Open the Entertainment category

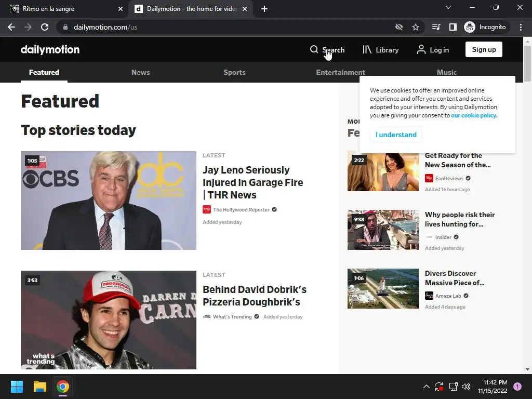(x=341, y=72)
